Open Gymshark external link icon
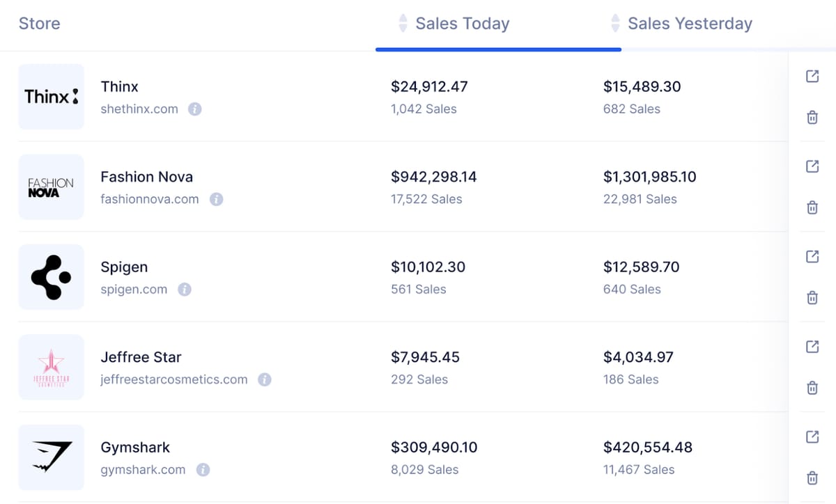The width and height of the screenshot is (836, 504). point(812,436)
